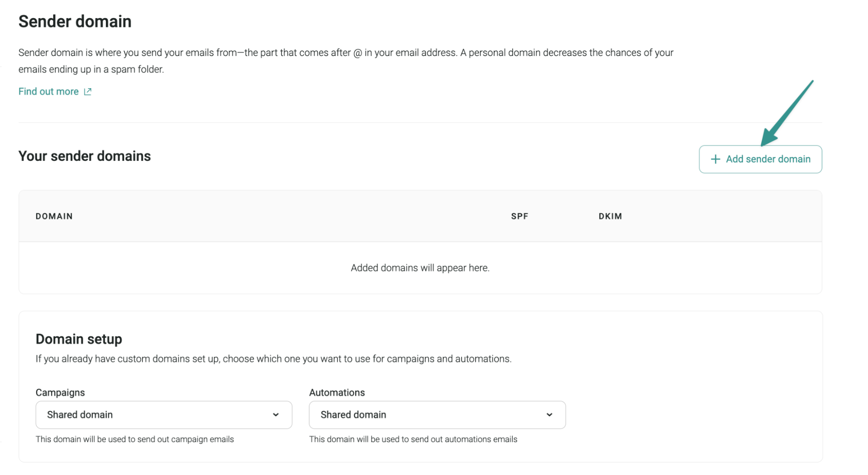Click the Domain setup heading
This screenshot has height=475, width=868.
point(79,339)
